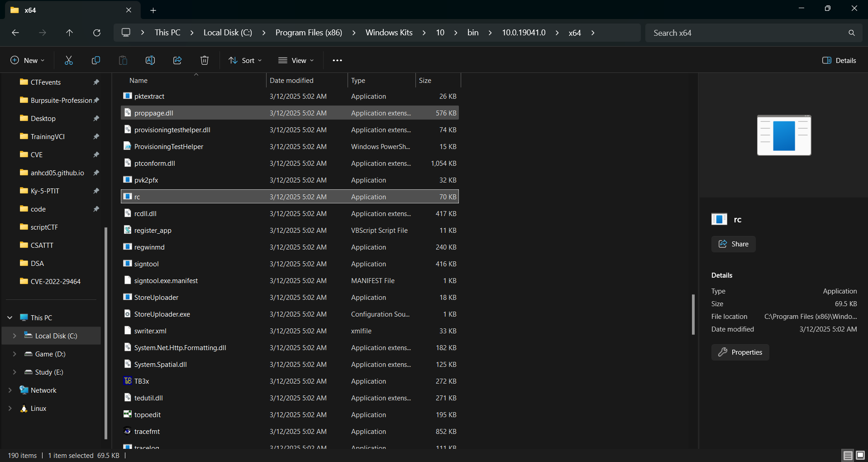Expand the Network tree node
The width and height of the screenshot is (868, 462).
[x=10, y=390]
